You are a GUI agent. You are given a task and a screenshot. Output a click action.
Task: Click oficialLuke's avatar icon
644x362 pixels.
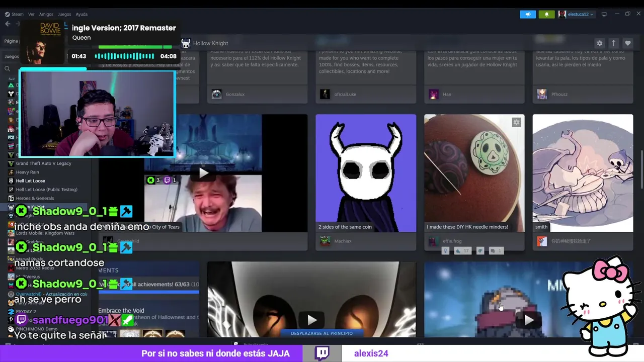coord(325,94)
